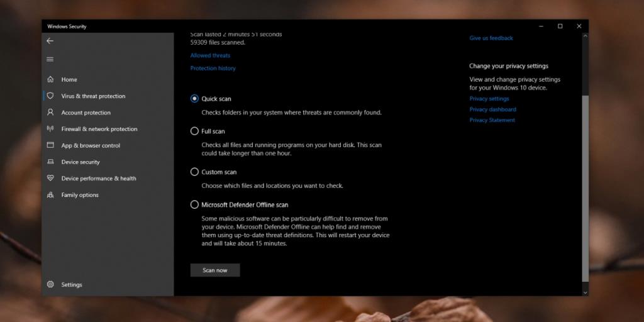Click the App & browser control icon

50,145
